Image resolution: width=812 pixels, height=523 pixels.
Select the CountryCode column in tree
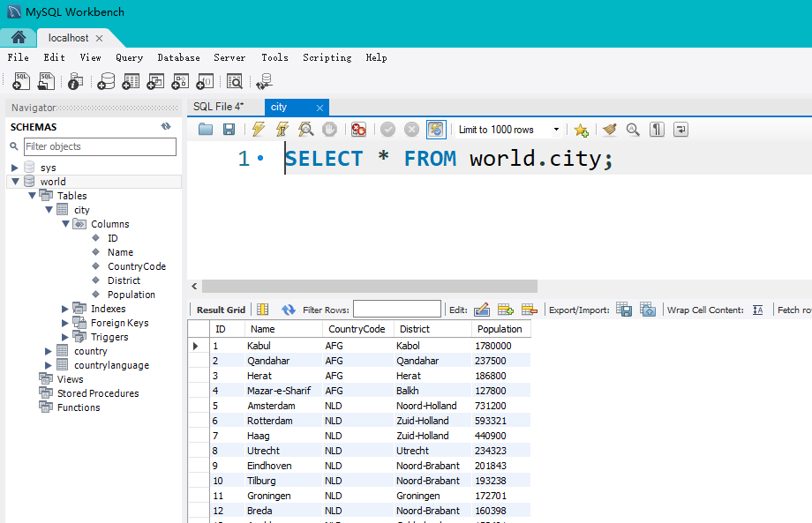click(x=136, y=266)
